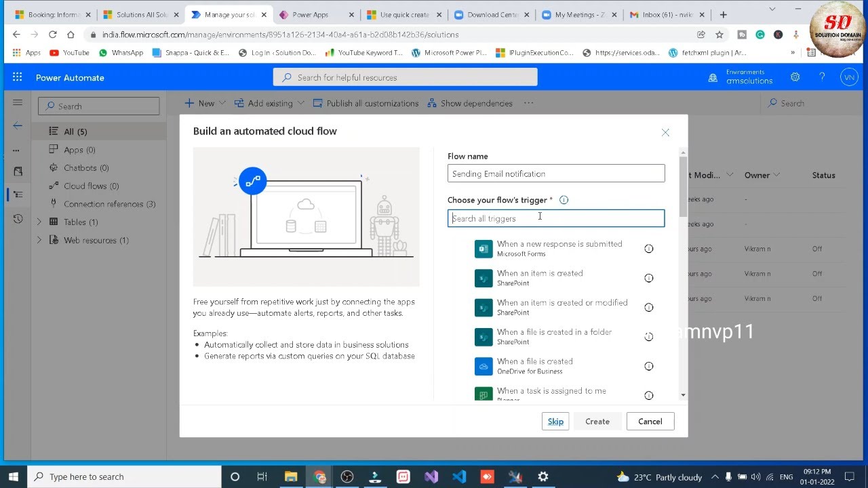Show more bookmarks via the double chevron
Screen dimensions: 868x488
(x=793, y=52)
